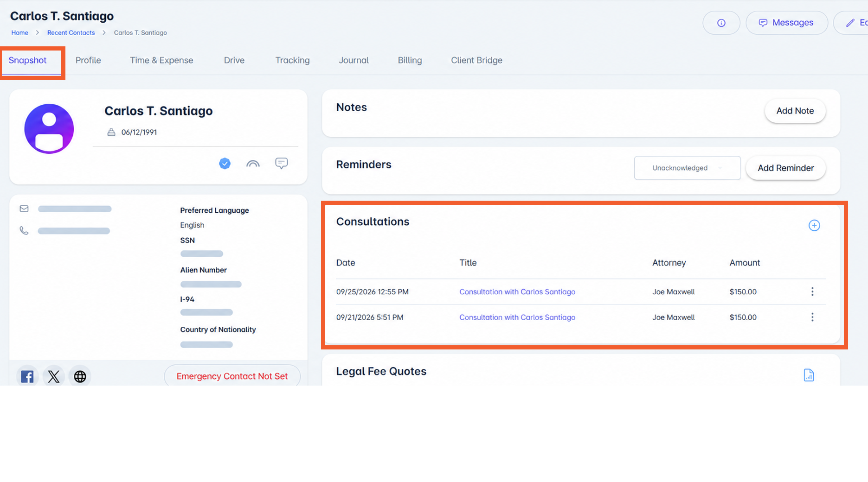Click the phone icon
868x482 pixels.
coord(24,230)
